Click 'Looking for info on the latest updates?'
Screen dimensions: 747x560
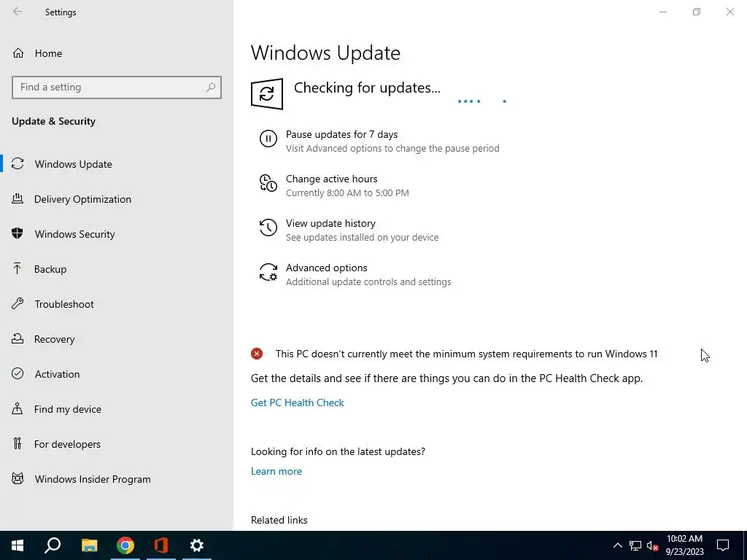[x=338, y=451]
